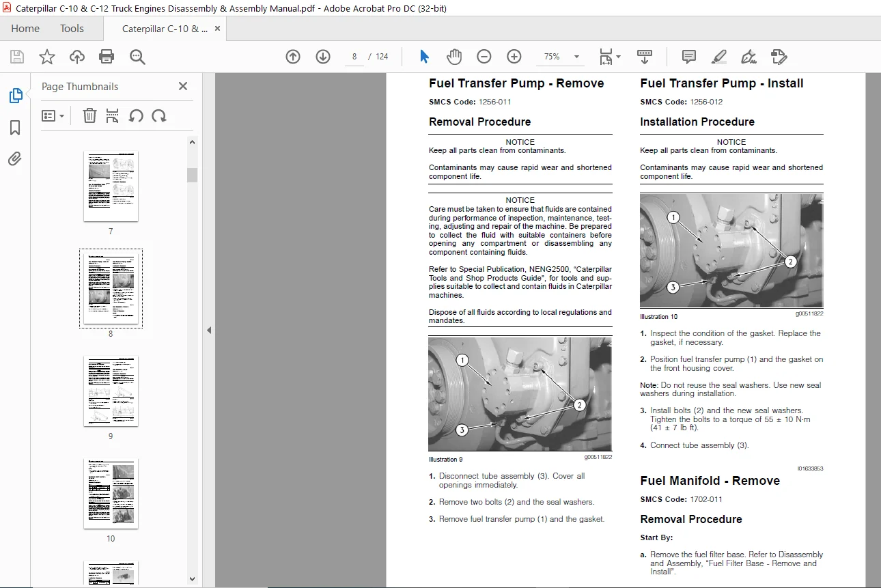
Task: Select page 8 thumbnail
Action: coord(111,288)
